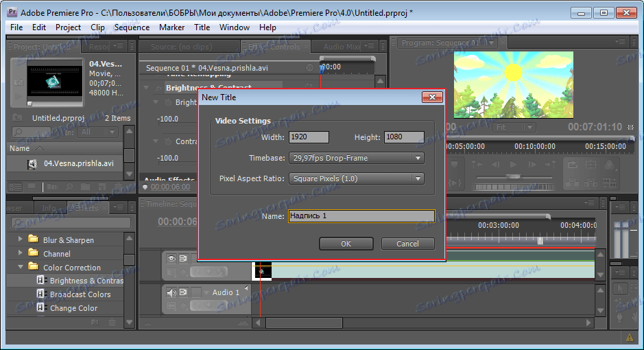
Task: Collapse the Brightness parameter triangle
Action: click(156, 102)
